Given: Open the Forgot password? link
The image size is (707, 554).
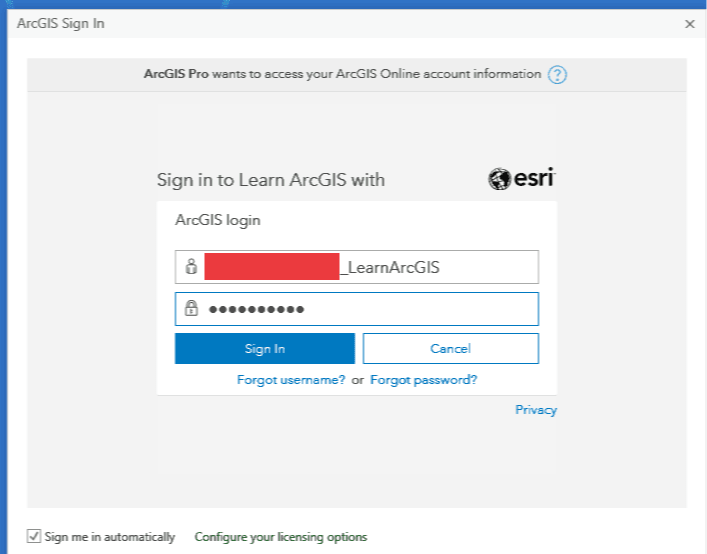Looking at the screenshot, I should pos(423,380).
